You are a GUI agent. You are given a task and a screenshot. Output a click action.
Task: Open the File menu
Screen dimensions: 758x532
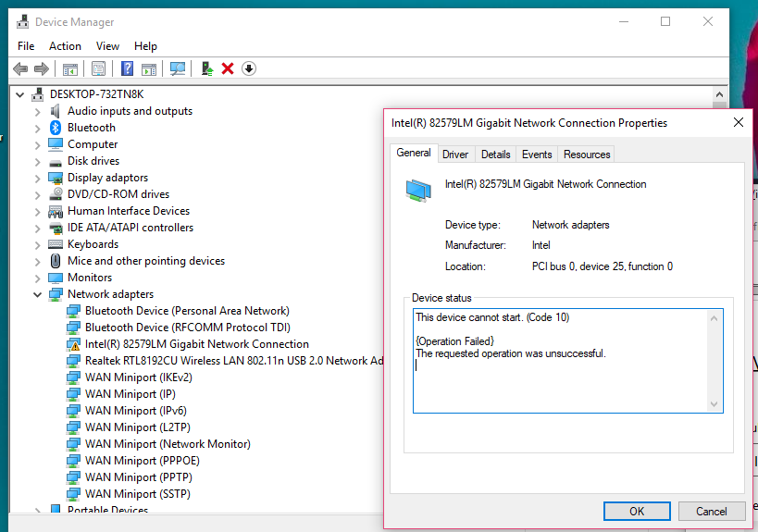26,46
